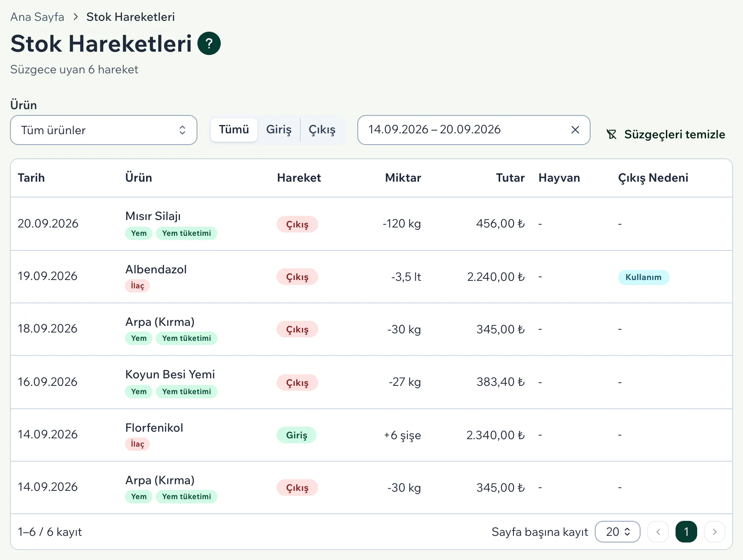The width and height of the screenshot is (743, 560).
Task: Open the date range 14.09.2026 – 20.09.2026 field
Action: pyautogui.click(x=474, y=130)
